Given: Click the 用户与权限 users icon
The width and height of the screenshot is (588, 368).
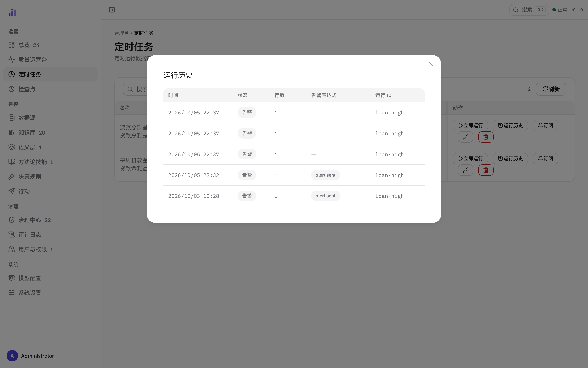Looking at the screenshot, I should pos(12,249).
